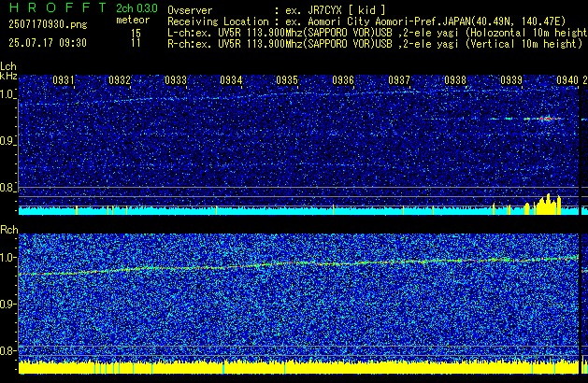588x383 pixels.
Task: Select the 0933 time marker
Action: [x=176, y=80]
